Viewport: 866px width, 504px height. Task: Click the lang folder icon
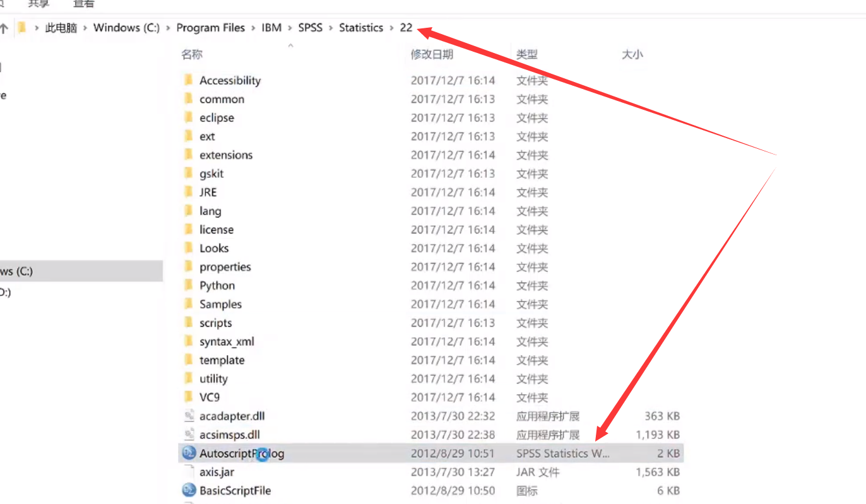click(x=188, y=211)
